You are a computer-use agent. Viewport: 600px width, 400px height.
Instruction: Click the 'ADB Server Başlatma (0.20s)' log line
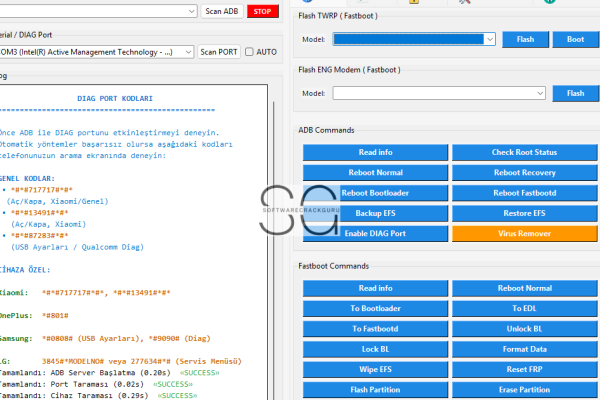pyautogui.click(x=110, y=372)
